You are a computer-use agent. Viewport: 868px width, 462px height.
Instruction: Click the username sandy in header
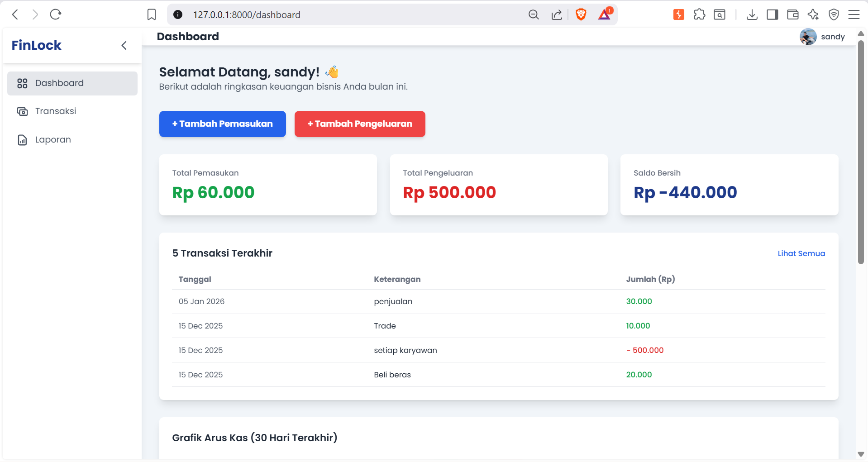click(x=833, y=37)
